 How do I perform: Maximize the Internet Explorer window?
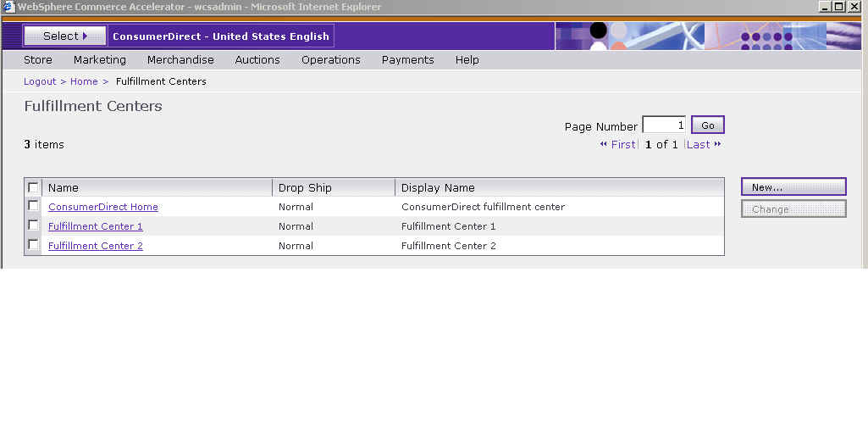pos(839,7)
